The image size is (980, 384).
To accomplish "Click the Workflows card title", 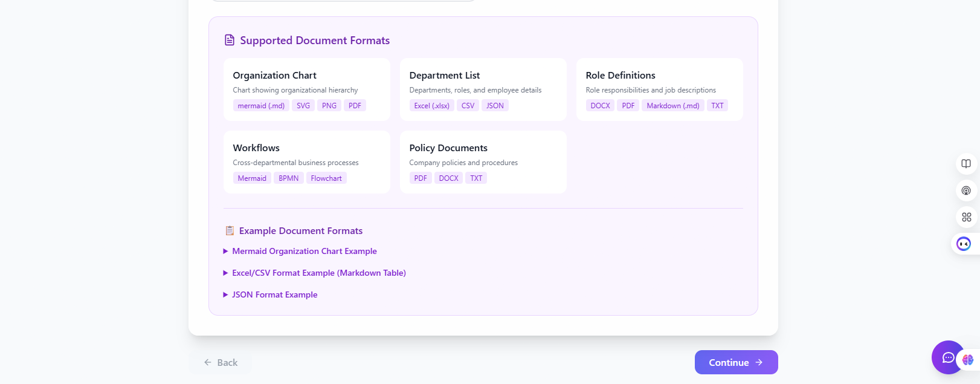I will coord(256,148).
